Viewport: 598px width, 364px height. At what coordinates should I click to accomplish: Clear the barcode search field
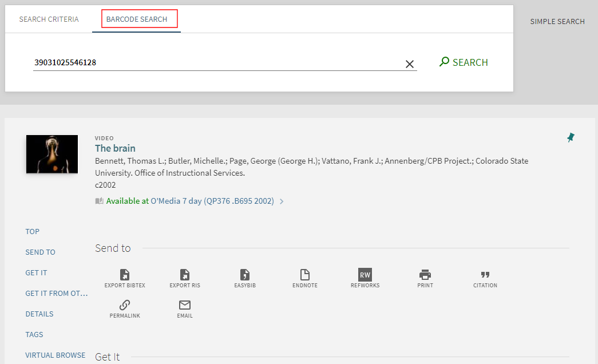pyautogui.click(x=410, y=64)
